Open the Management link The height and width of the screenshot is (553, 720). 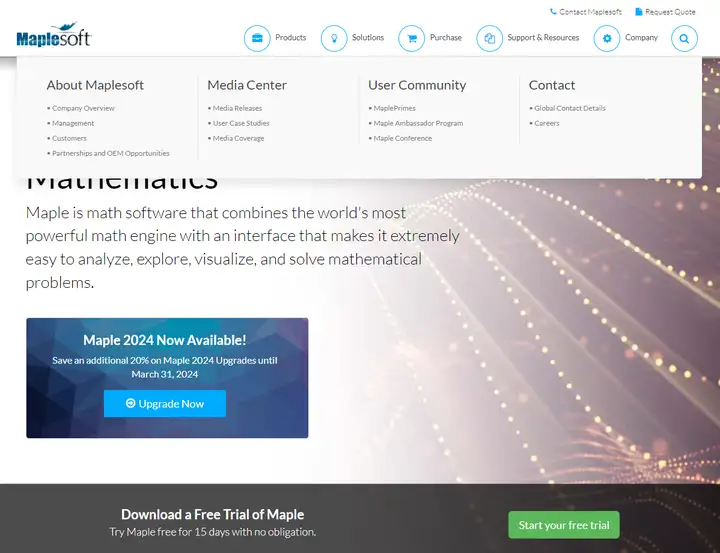pyautogui.click(x=73, y=123)
